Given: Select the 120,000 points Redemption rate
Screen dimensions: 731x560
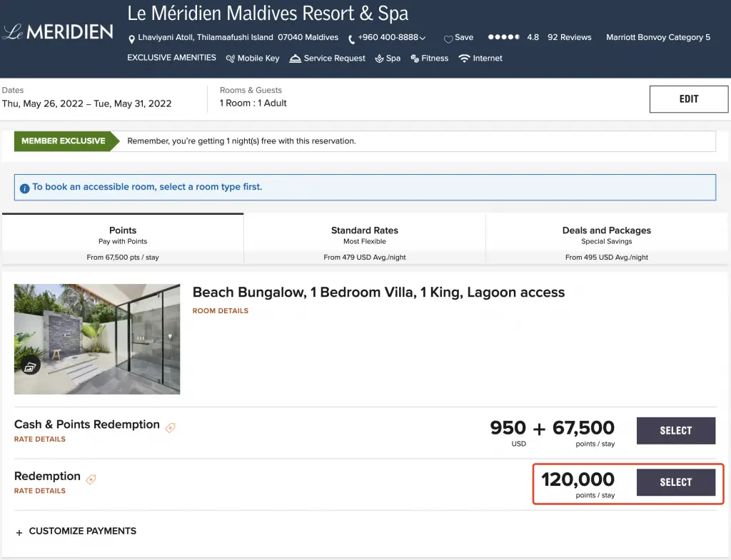Looking at the screenshot, I should click(x=675, y=482).
